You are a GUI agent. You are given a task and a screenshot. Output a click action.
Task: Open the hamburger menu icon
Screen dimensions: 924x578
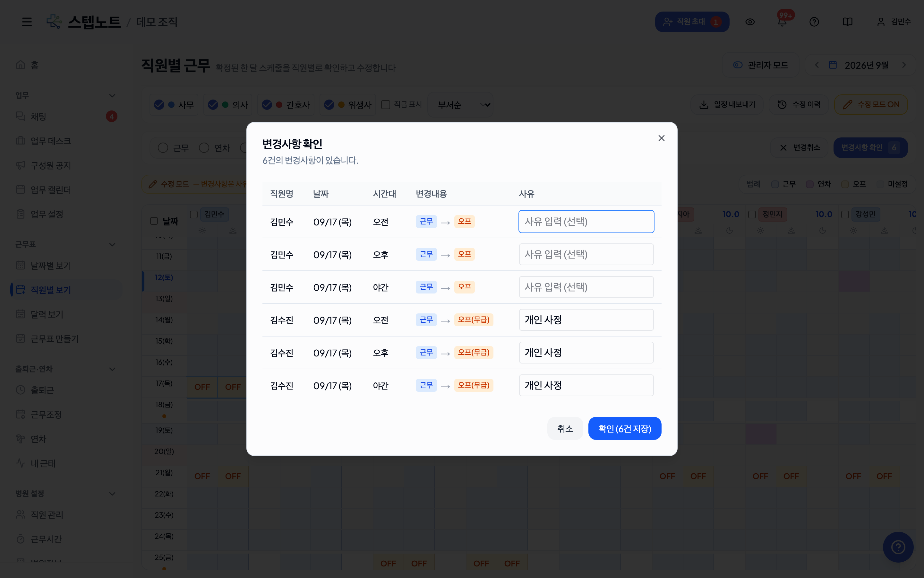coord(27,22)
